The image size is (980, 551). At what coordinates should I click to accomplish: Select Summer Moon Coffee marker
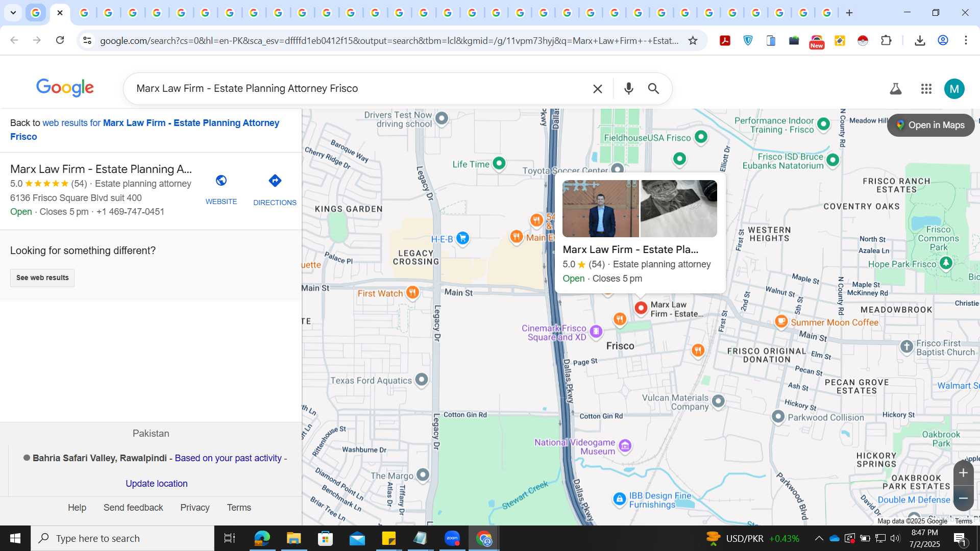[781, 321]
